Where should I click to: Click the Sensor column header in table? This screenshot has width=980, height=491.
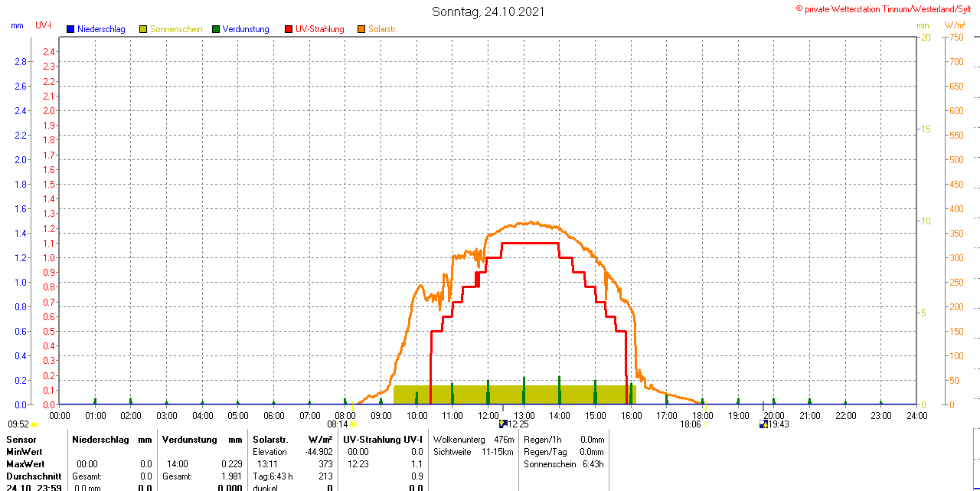point(21,440)
